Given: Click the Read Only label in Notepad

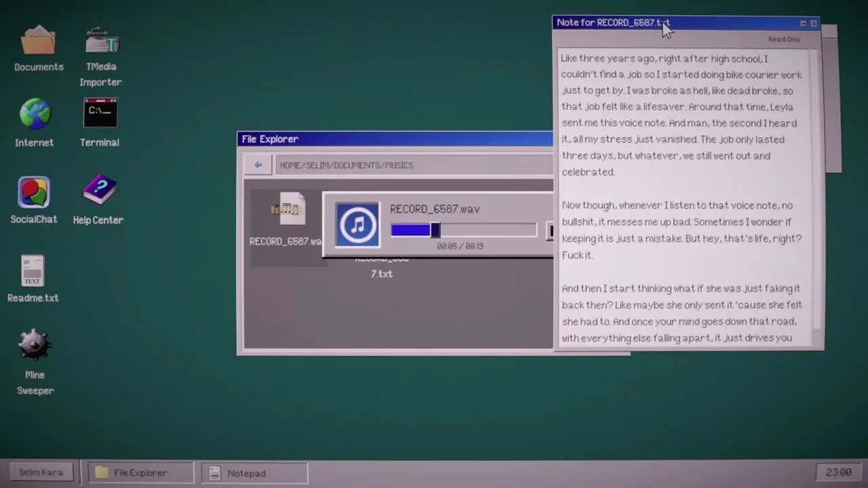Looking at the screenshot, I should [x=784, y=39].
